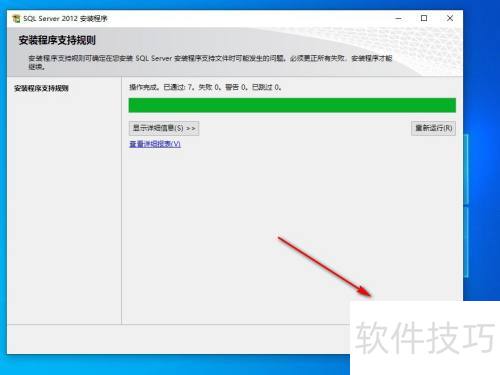The width and height of the screenshot is (500, 375).
Task: Close the SQL Server setup window
Action: tap(450, 18)
